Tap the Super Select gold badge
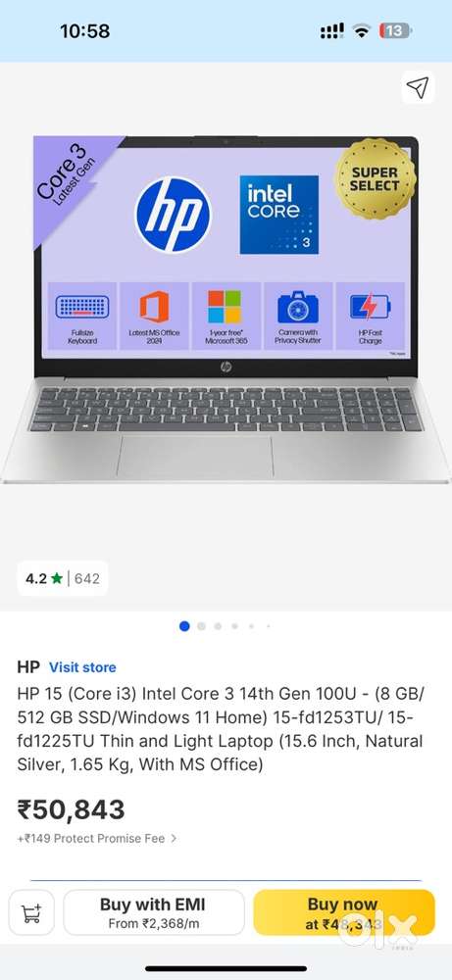This screenshot has height=980, width=452. pos(375,178)
